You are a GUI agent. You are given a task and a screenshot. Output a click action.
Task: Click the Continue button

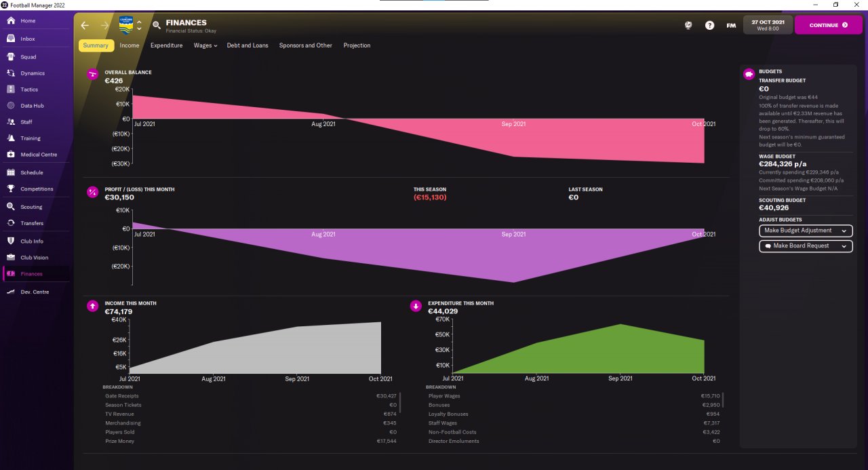tap(829, 25)
